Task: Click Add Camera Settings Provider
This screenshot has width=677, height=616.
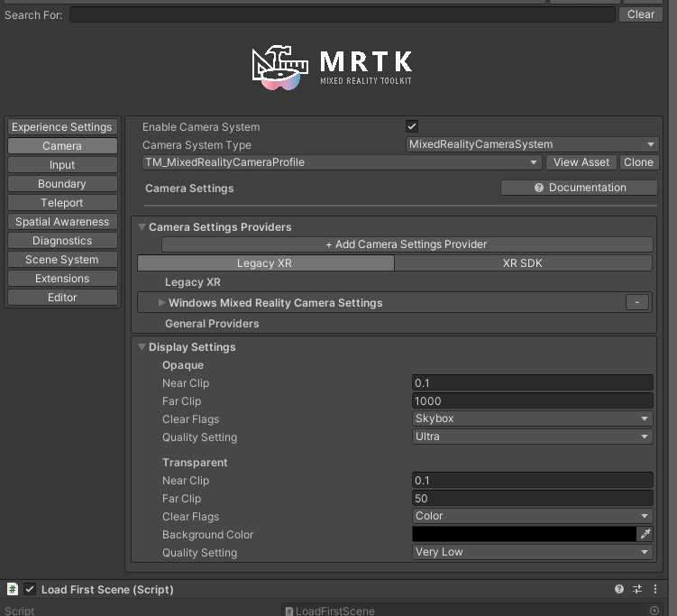Action: pyautogui.click(x=407, y=244)
